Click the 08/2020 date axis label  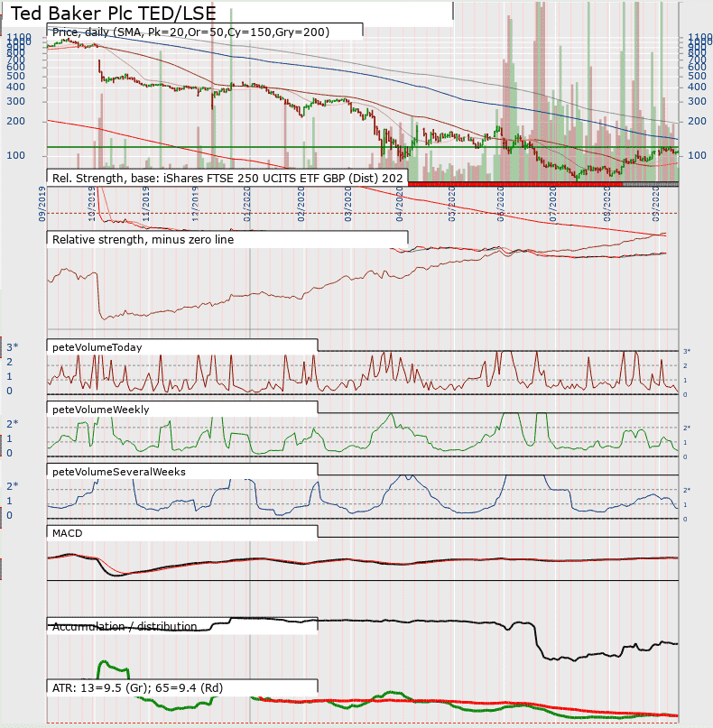[607, 204]
